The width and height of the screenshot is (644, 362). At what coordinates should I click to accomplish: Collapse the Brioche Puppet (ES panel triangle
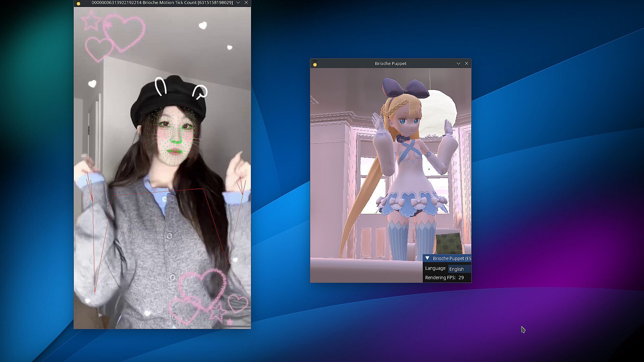427,258
